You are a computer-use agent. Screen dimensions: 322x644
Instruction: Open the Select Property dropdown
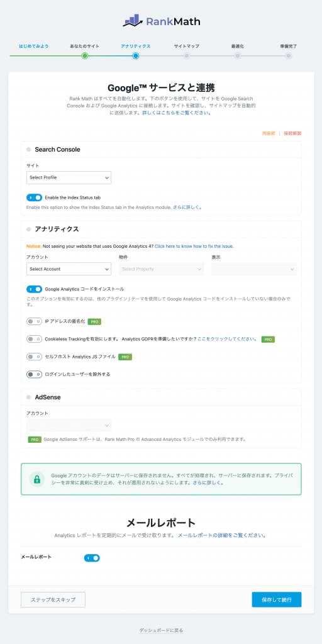click(x=162, y=269)
